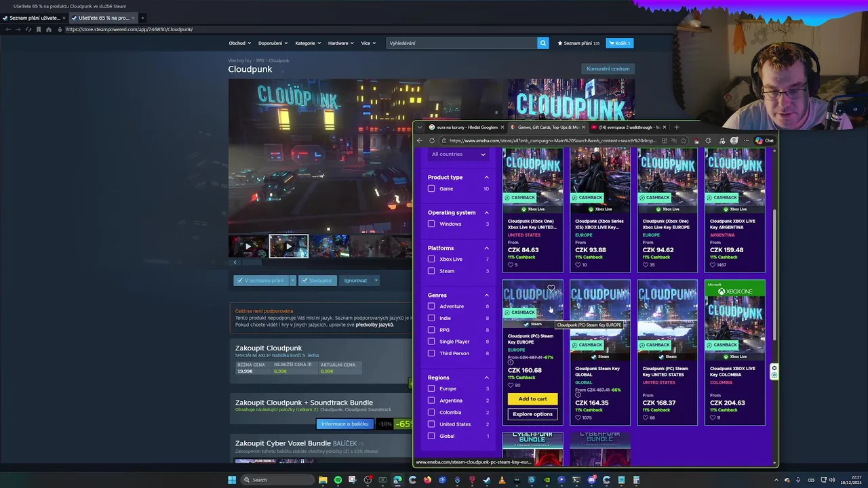Favorite the Eneba page with the star icon

point(684,140)
